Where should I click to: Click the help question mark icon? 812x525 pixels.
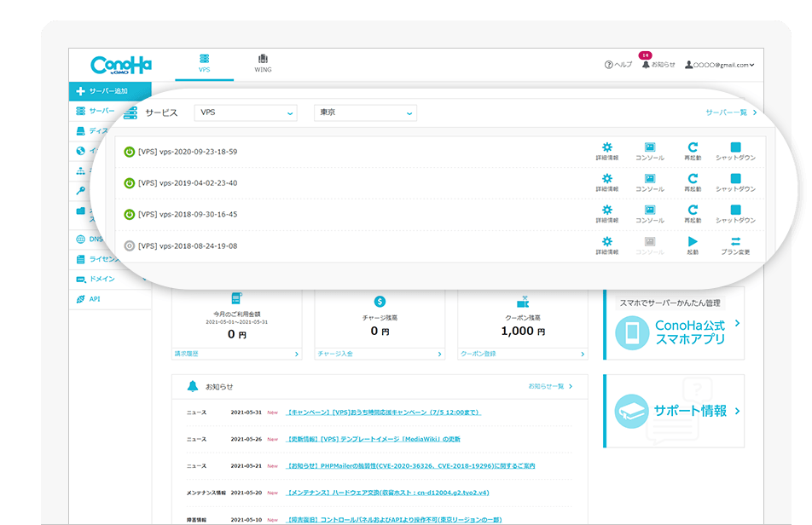pos(608,65)
